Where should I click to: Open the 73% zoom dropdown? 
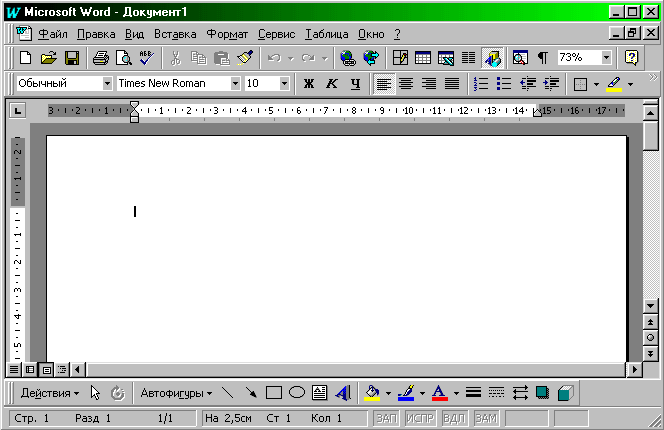pos(606,58)
